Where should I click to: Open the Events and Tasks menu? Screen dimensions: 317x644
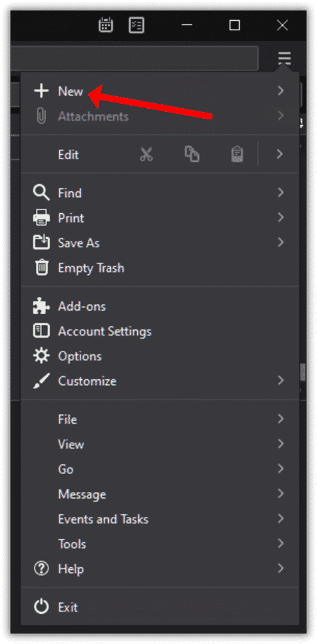[160, 519]
